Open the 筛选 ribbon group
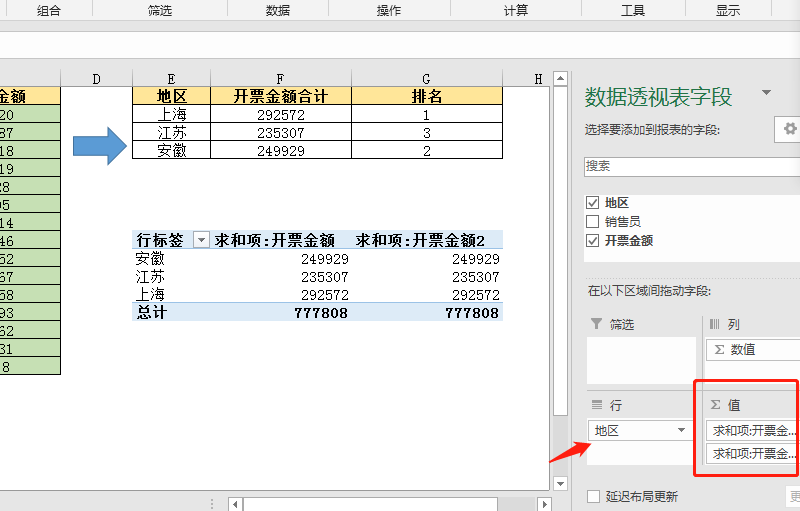Image resolution: width=800 pixels, height=511 pixels. point(160,10)
